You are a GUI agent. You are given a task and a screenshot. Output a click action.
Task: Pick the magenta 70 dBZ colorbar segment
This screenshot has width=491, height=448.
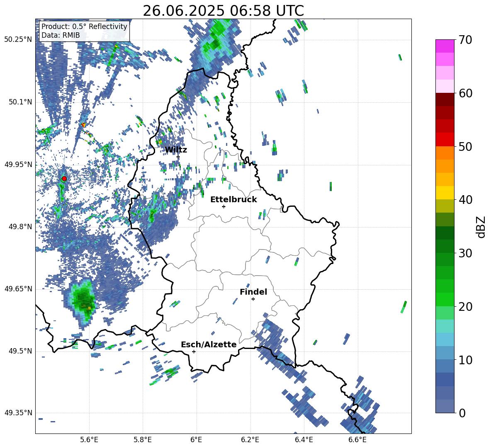(445, 46)
